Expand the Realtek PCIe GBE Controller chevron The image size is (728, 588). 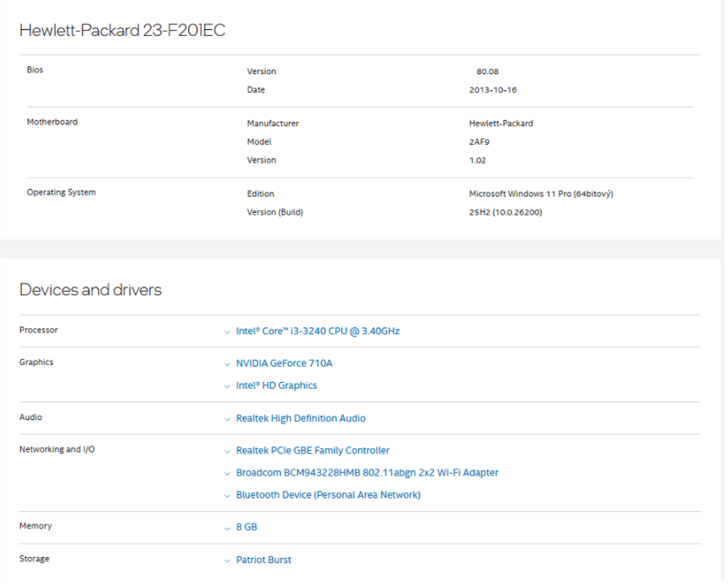[x=227, y=451]
